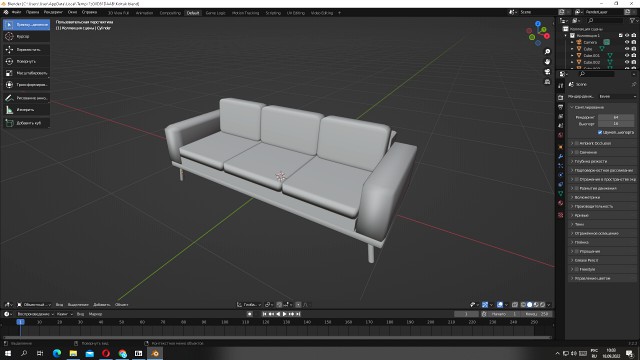Open the Edit menu

tap(32, 12)
